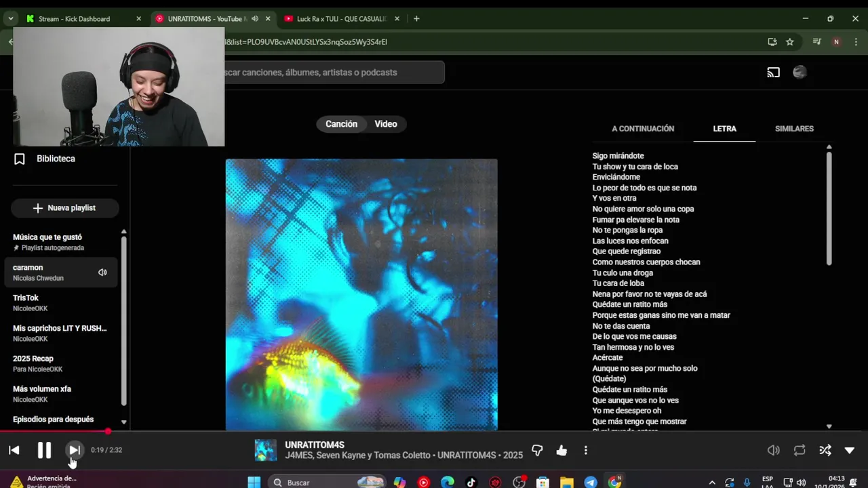Viewport: 868px width, 488px height.
Task: Open the 2025 Recap playlist
Action: click(62, 363)
